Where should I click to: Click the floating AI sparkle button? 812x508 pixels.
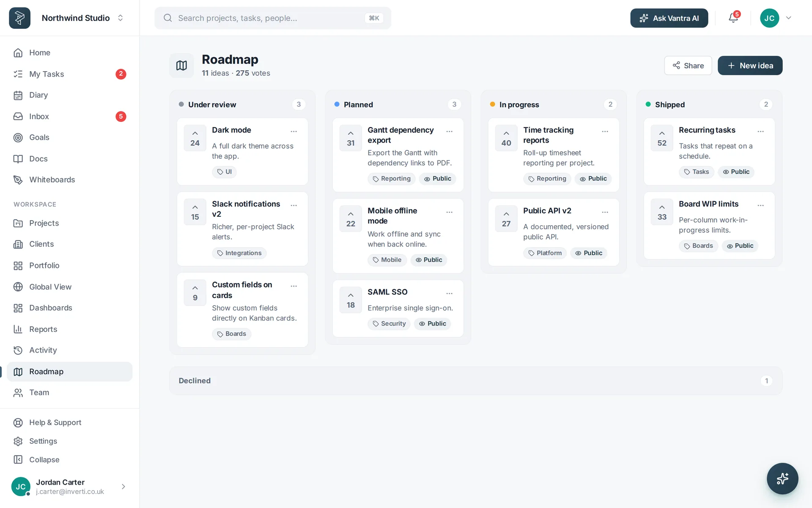(782, 478)
